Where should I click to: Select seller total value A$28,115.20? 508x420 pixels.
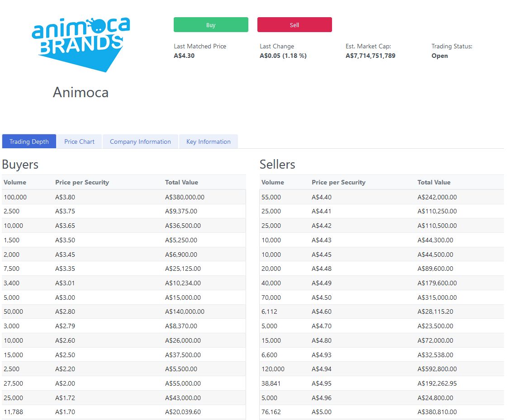click(436, 311)
